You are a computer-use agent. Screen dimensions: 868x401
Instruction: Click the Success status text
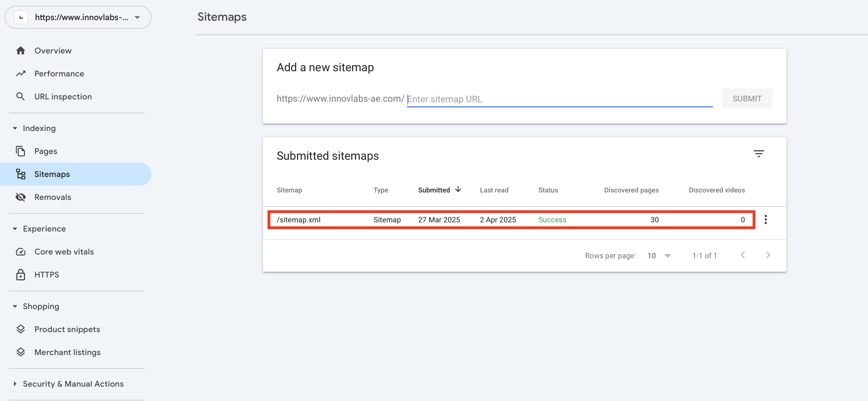point(552,219)
